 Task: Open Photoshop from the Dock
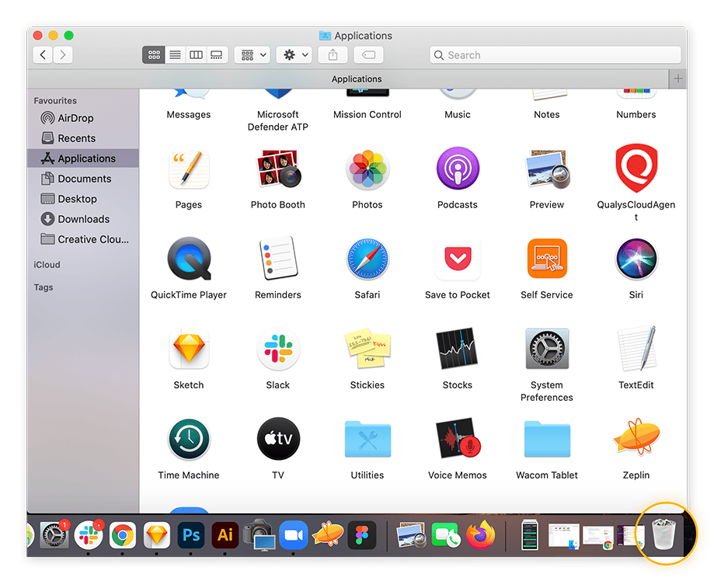190,535
